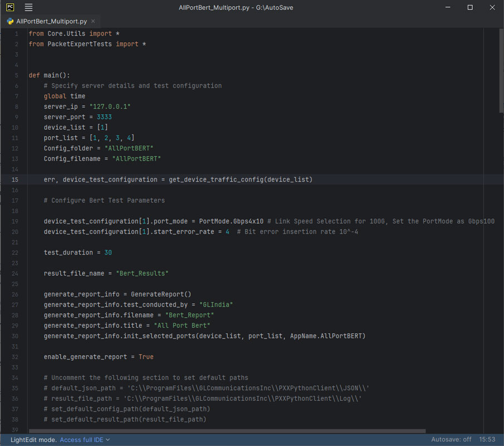Screen dimensions: 504x446
Task: Click the set_default_config_path comment line
Action: click(127, 409)
